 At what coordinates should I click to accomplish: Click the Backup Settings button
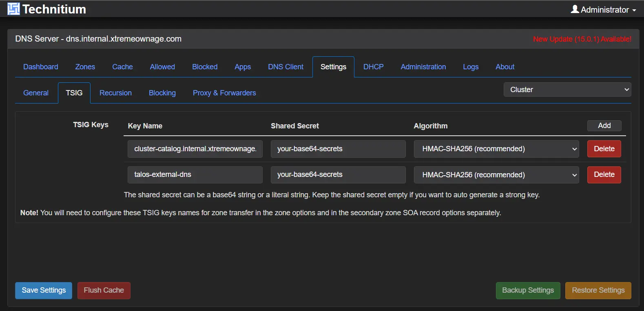tap(528, 290)
